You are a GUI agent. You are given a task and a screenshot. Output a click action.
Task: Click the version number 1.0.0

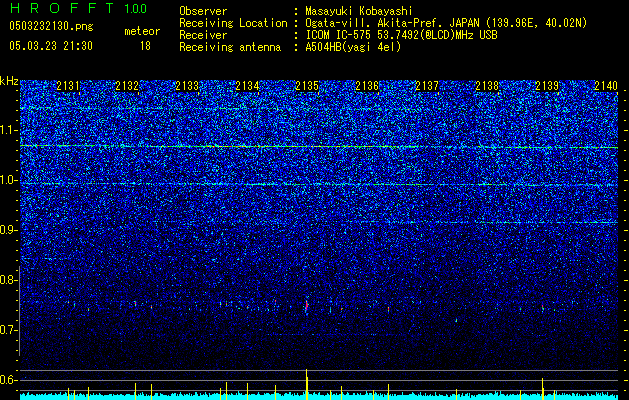(x=136, y=8)
